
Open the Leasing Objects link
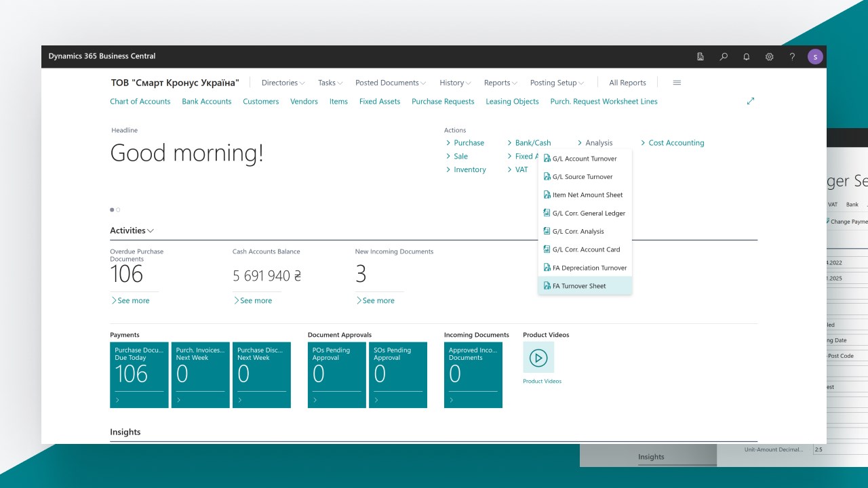(512, 102)
